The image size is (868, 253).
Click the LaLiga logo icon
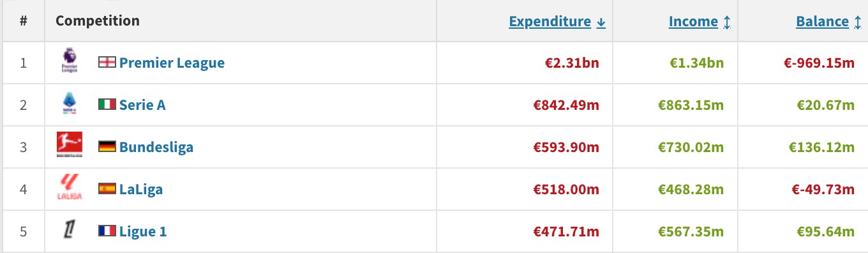(x=69, y=188)
